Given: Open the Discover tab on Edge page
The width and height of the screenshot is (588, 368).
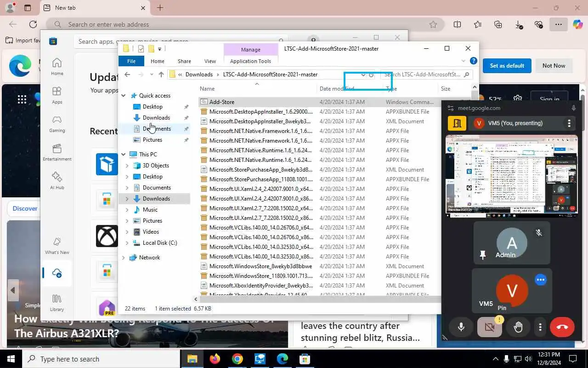Looking at the screenshot, I should click(25, 208).
